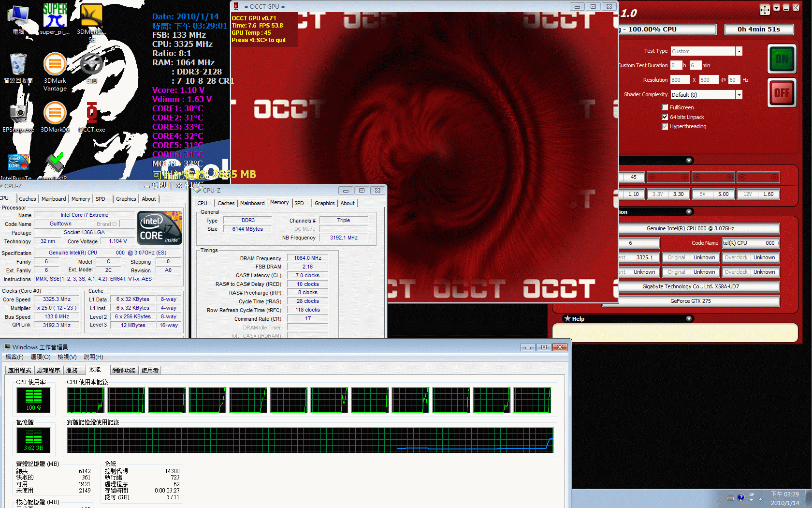Enable the FullScreen checkbox in OCCT
Screen dimensions: 812x508
[665, 107]
